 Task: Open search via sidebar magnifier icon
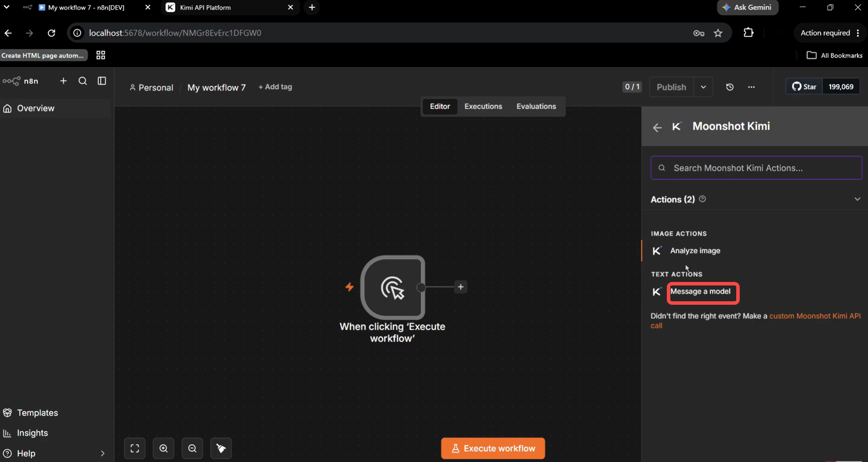(83, 81)
